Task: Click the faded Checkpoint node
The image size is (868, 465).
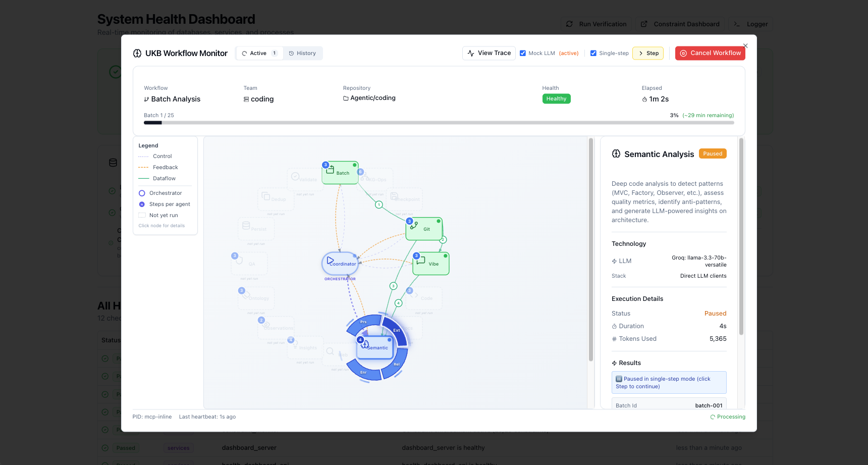Action: [404, 199]
